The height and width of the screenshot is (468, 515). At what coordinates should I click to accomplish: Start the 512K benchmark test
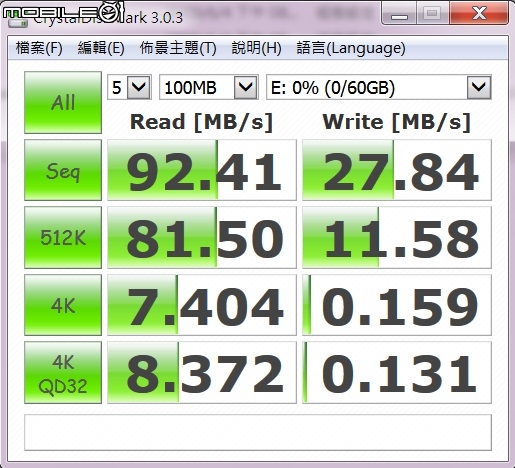click(63, 237)
